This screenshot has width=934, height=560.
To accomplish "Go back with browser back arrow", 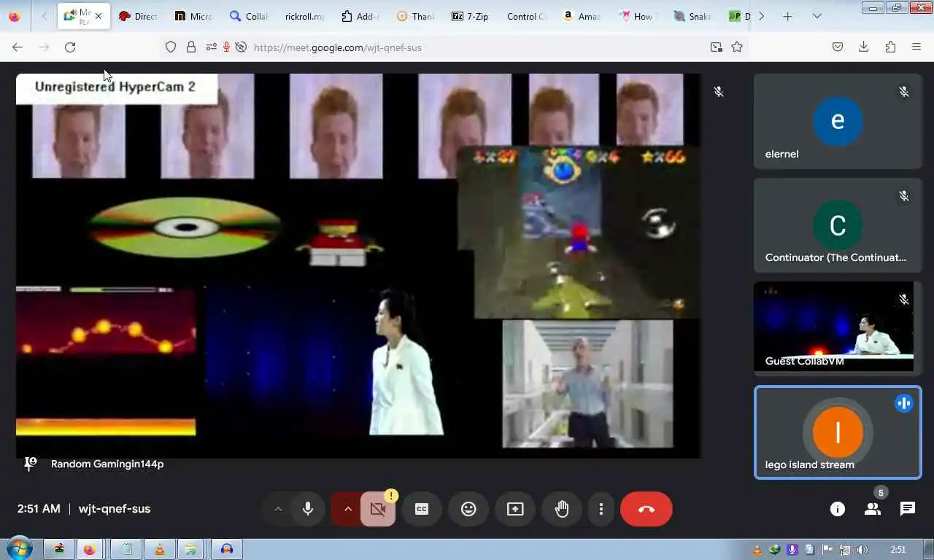I will (18, 47).
